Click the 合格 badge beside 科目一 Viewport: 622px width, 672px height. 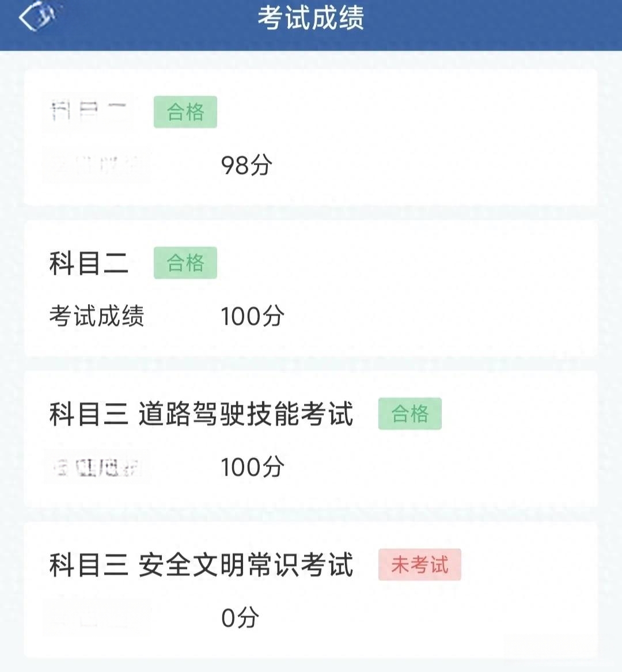pyautogui.click(x=185, y=112)
